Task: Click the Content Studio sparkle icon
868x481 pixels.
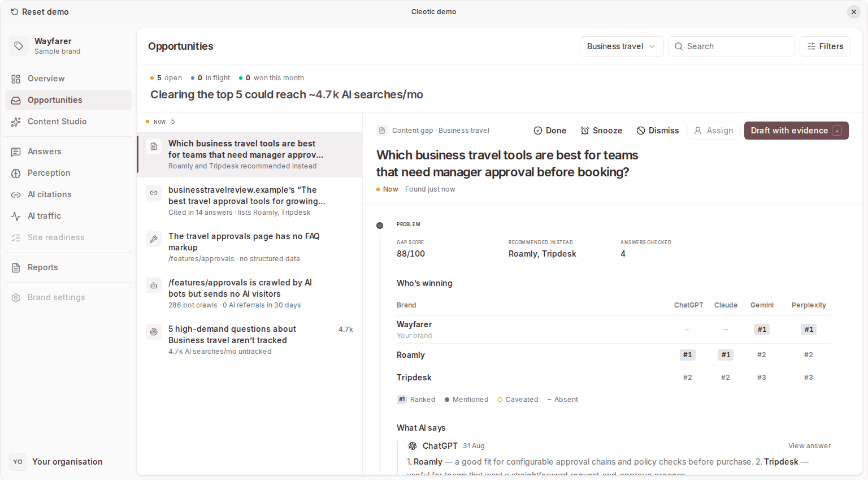Action: click(16, 122)
